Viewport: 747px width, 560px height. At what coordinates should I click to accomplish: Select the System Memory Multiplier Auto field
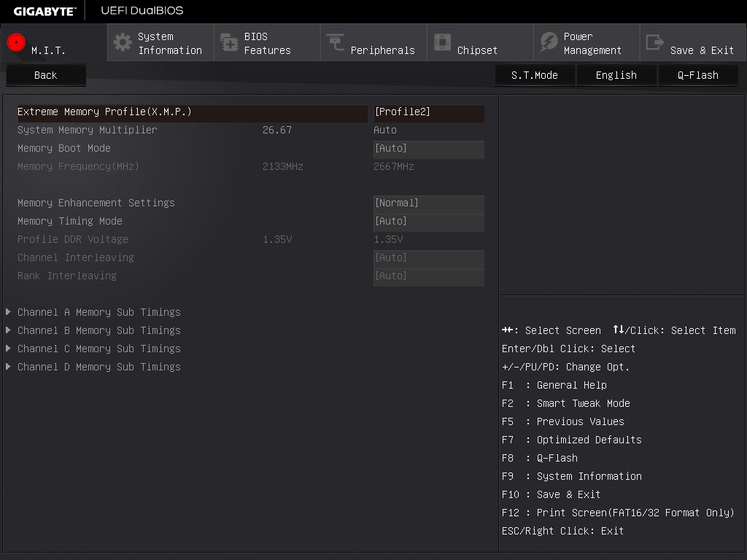tap(385, 131)
